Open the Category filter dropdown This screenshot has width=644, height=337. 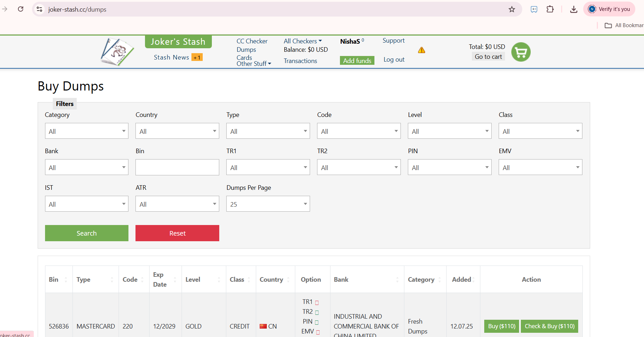(x=87, y=131)
